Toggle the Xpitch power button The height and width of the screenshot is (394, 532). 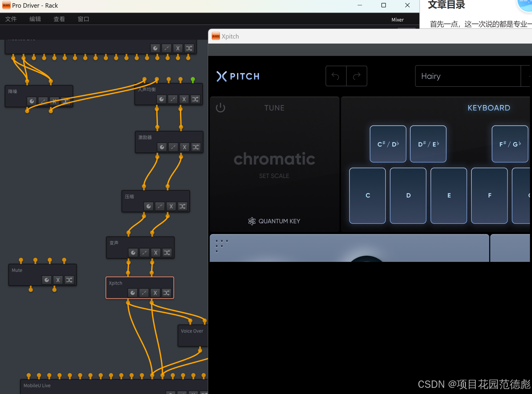click(x=221, y=108)
